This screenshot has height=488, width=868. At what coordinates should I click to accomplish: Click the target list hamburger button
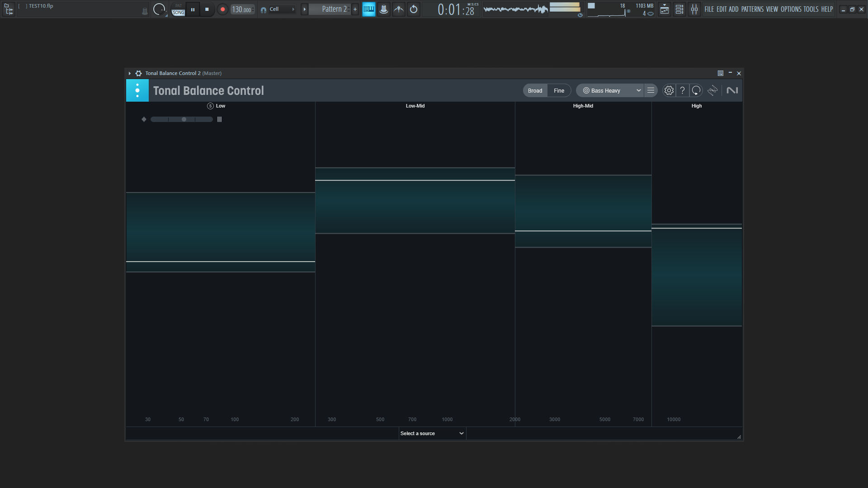(x=651, y=90)
